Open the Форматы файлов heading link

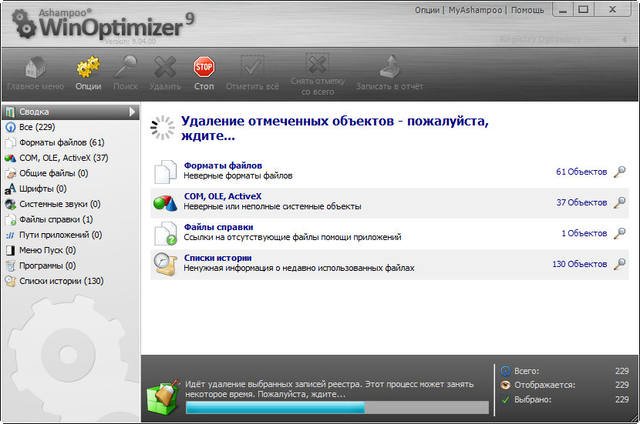[223, 165]
